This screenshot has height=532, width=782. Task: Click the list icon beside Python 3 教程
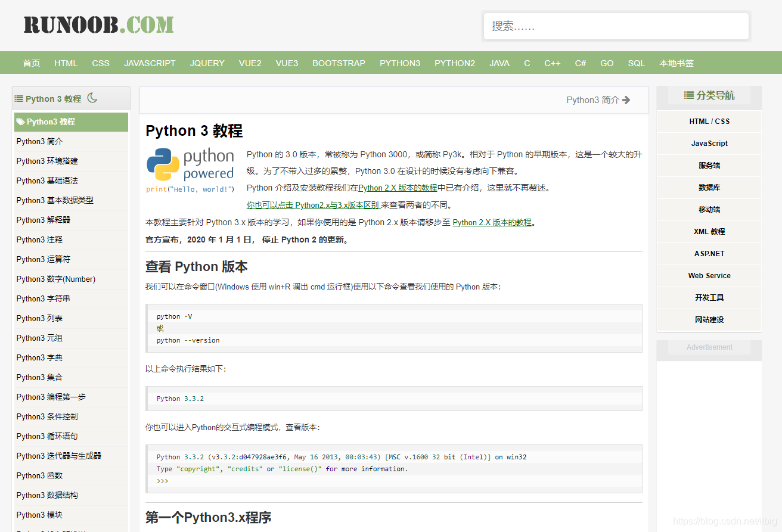point(19,98)
